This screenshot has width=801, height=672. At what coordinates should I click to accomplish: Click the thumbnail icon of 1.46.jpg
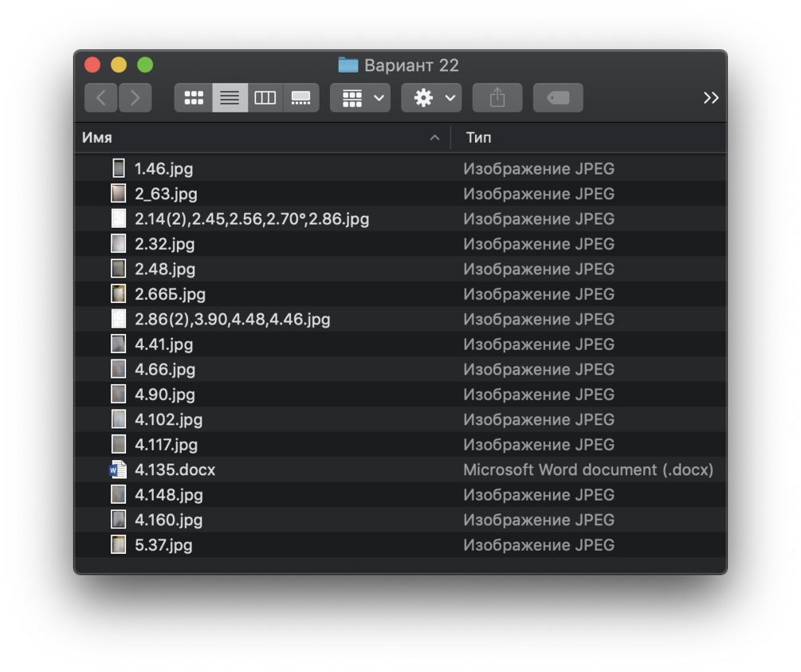click(119, 168)
